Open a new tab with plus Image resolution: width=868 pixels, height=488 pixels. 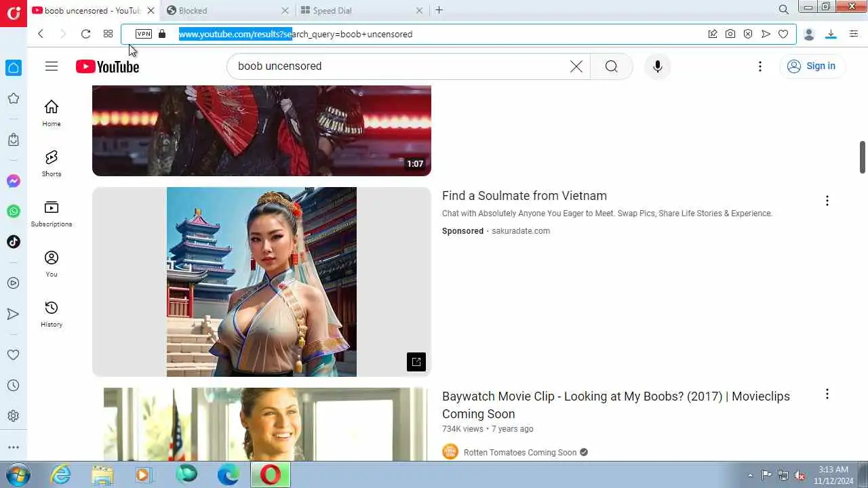coord(439,10)
